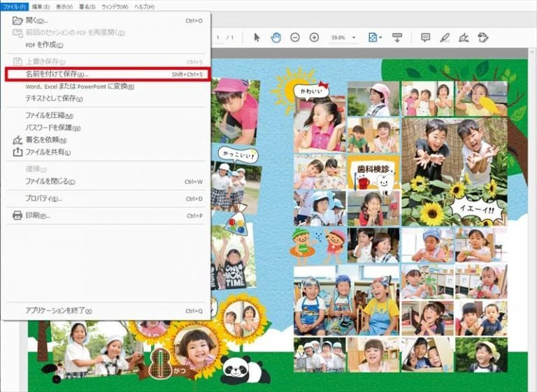Open the 表示(V) menu

point(64,6)
